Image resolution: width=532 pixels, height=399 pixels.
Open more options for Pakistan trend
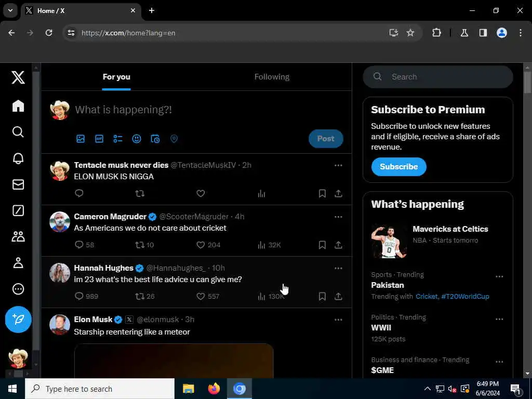(x=499, y=276)
